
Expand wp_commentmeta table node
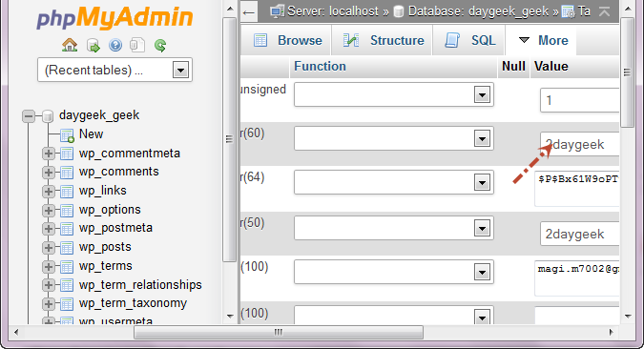[48, 154]
